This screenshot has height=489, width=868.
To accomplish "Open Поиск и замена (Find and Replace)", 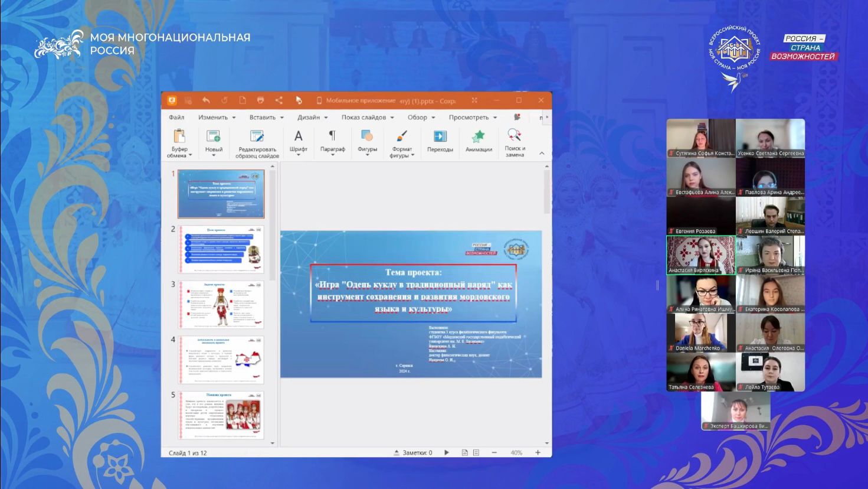I will pos(515,142).
